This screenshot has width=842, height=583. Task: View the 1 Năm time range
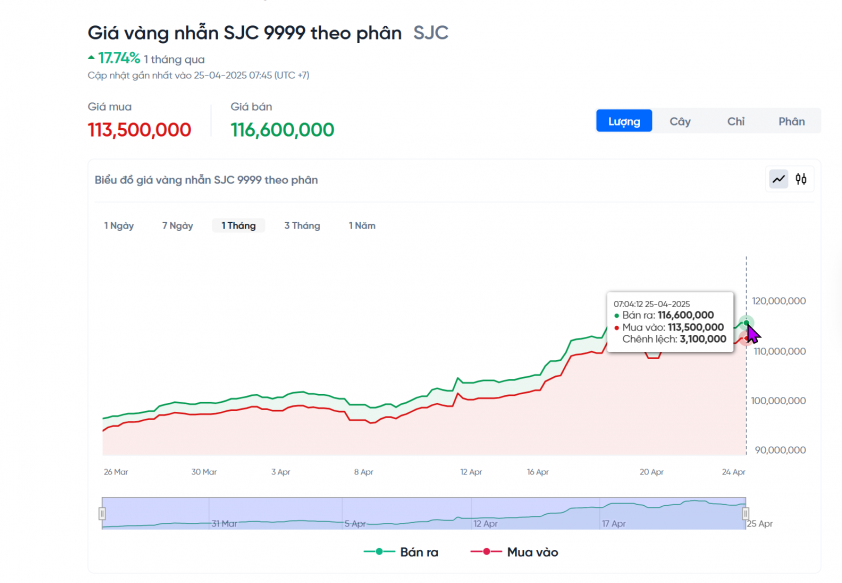pos(362,226)
